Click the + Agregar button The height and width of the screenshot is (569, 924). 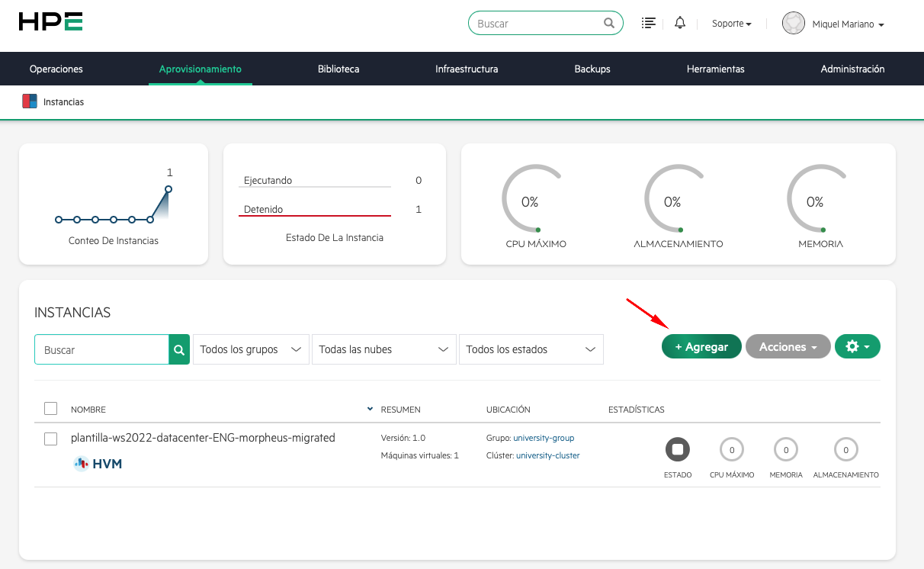[x=701, y=346]
